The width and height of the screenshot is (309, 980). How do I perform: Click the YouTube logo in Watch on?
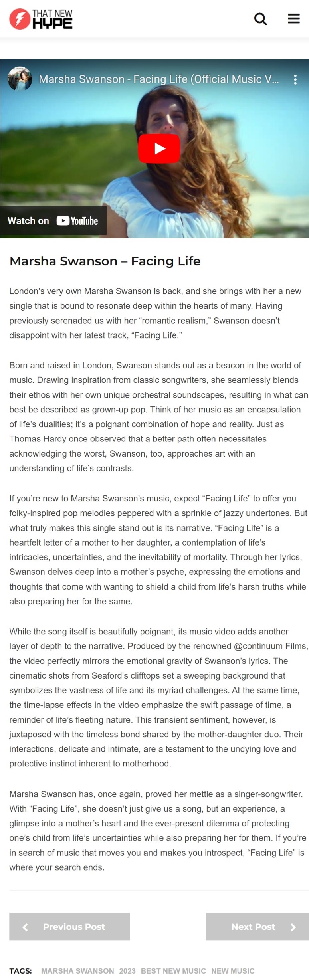77,221
